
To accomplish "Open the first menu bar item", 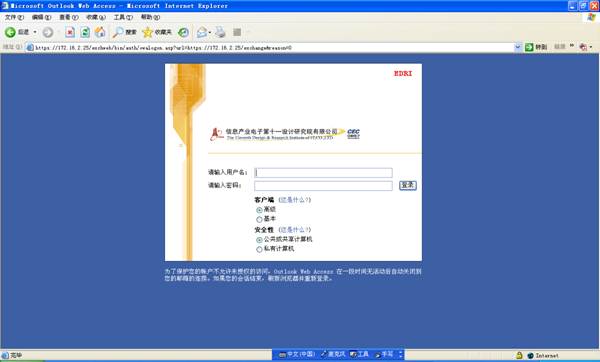I will 14,17.
